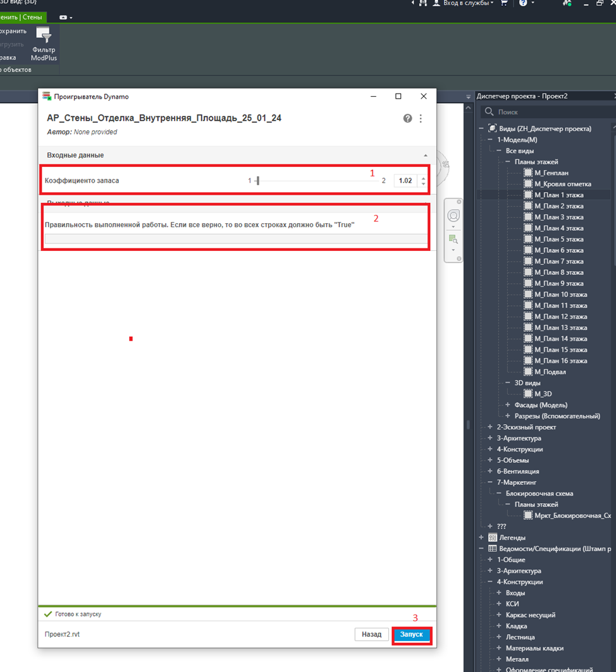Click the user sign-in person icon
Screen dimensions: 616x672
(x=436, y=3)
